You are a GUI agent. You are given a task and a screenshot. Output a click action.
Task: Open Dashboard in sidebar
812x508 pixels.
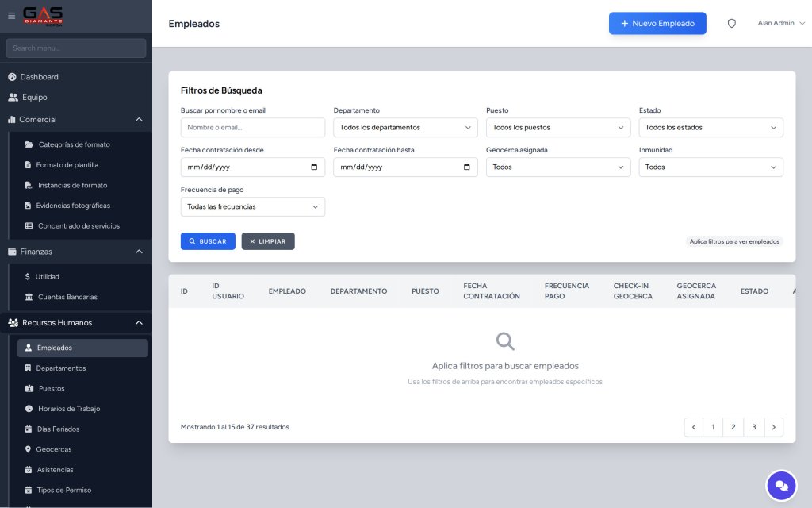pos(76,77)
